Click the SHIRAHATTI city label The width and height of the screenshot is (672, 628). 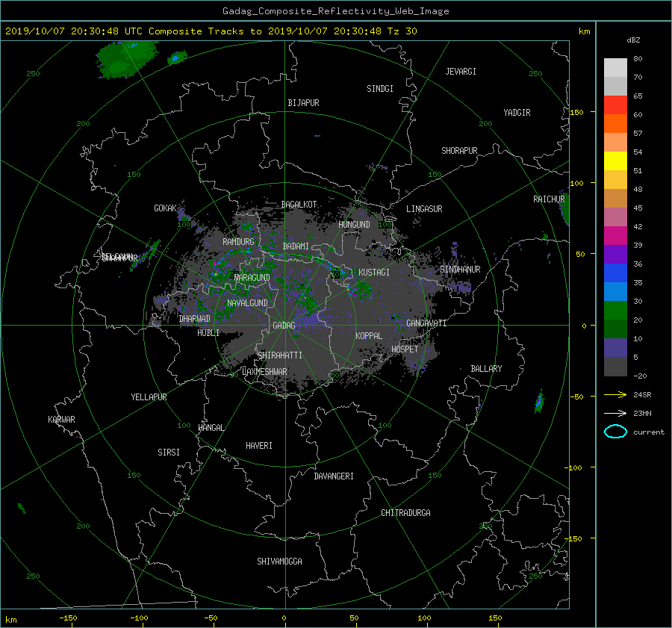pyautogui.click(x=280, y=355)
